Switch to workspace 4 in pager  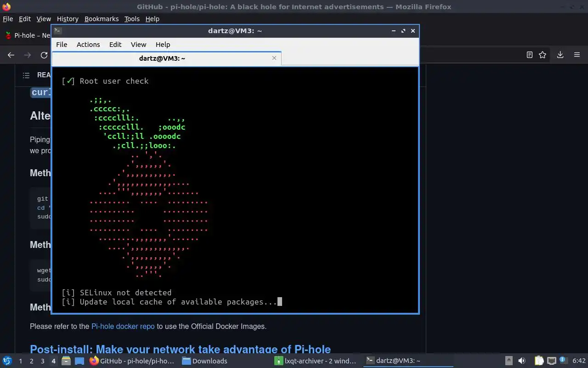[53, 361]
